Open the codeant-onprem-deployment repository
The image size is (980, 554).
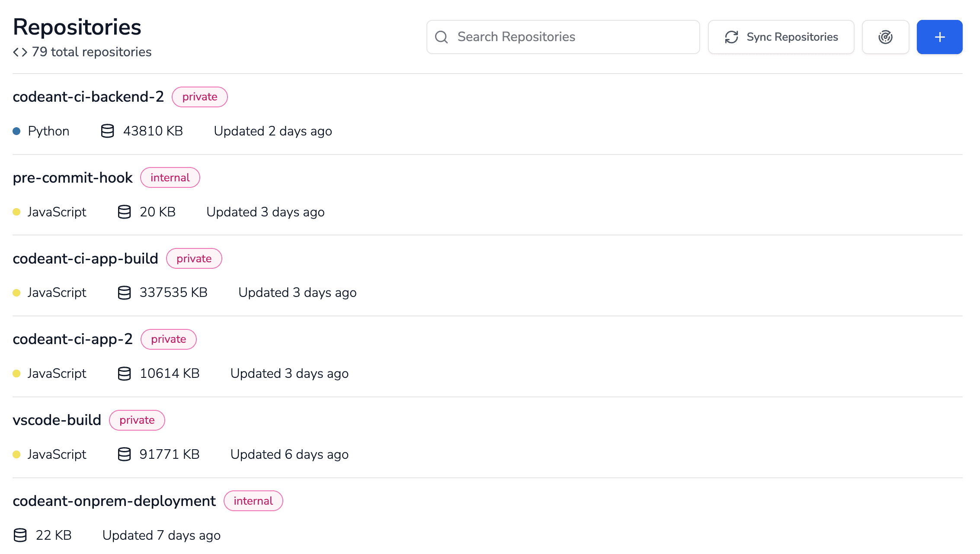click(114, 501)
